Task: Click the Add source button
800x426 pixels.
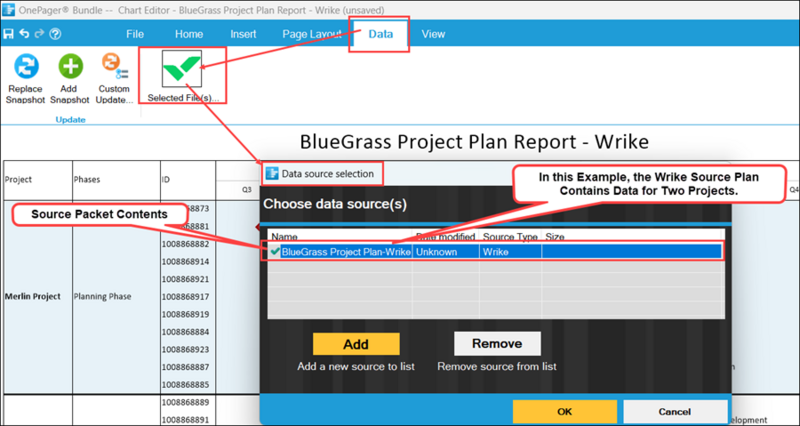Action: (x=356, y=344)
